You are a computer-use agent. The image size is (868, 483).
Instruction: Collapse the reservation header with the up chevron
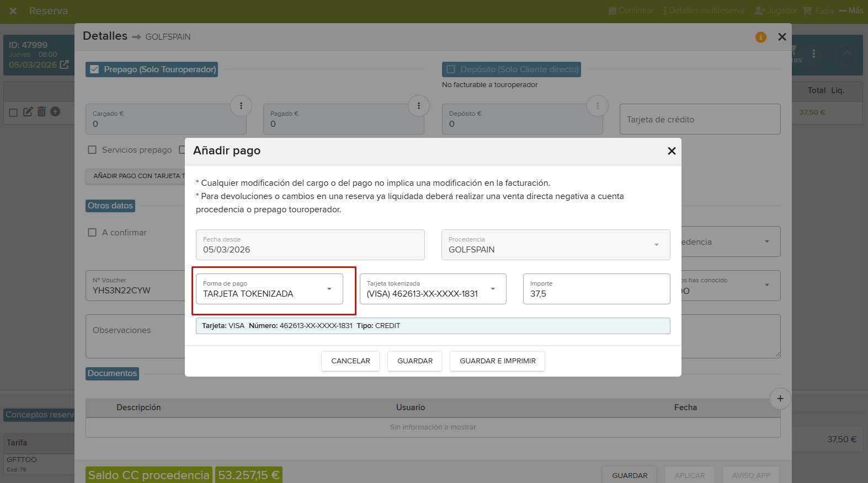(x=846, y=55)
